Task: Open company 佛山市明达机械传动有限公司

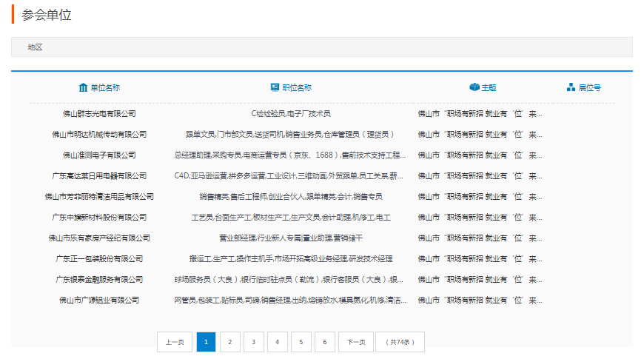Action: click(99, 134)
